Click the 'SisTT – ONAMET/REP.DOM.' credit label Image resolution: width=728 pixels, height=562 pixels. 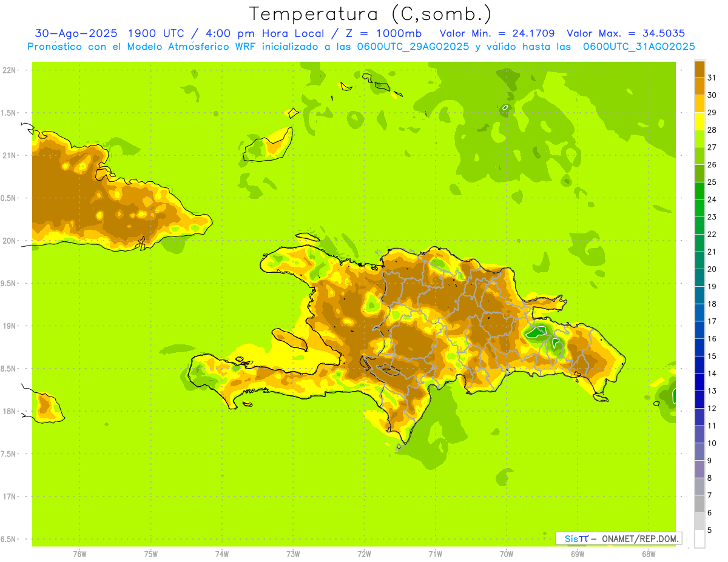[618, 538]
